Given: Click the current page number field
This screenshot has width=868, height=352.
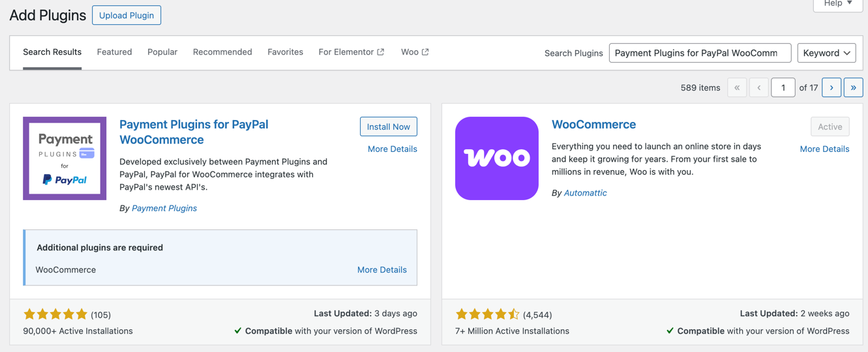Looking at the screenshot, I should pos(783,87).
